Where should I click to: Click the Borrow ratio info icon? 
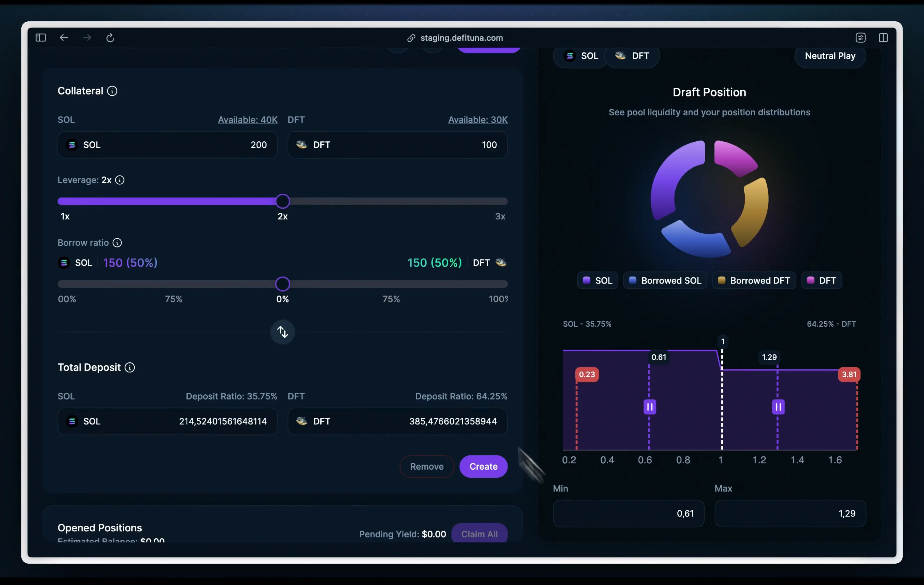coord(117,243)
